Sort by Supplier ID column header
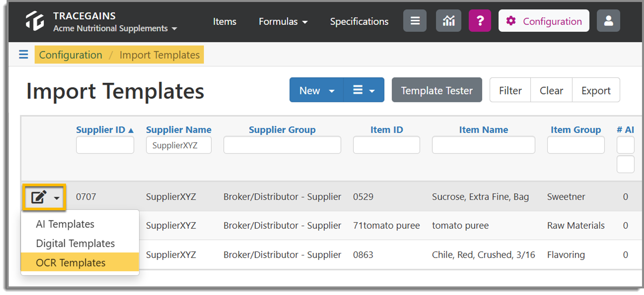 105,130
